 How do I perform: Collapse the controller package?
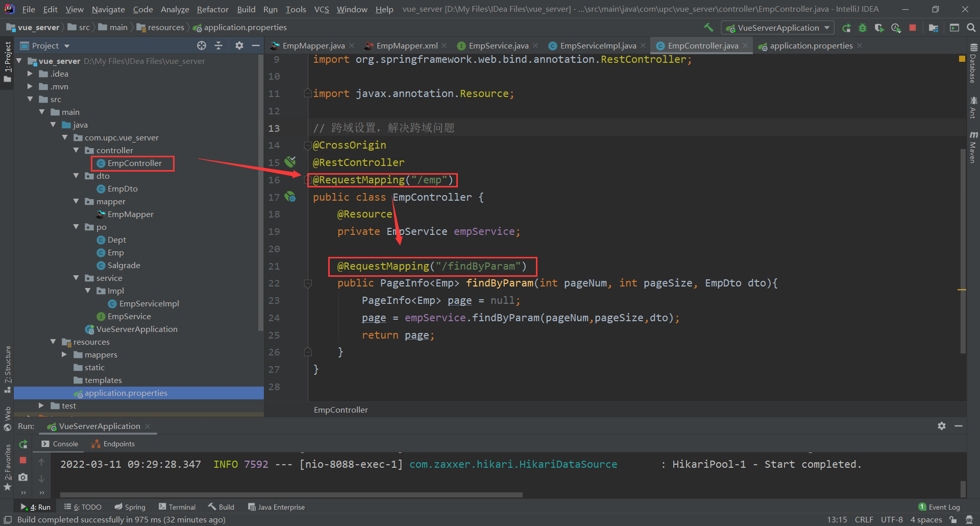click(x=76, y=150)
